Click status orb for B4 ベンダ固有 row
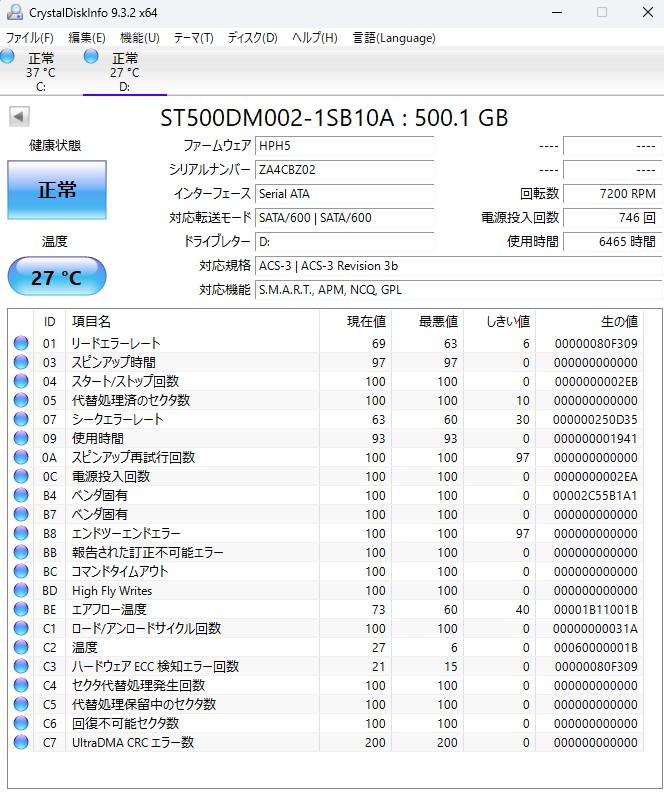Screen dimensions: 664x792 21,496
